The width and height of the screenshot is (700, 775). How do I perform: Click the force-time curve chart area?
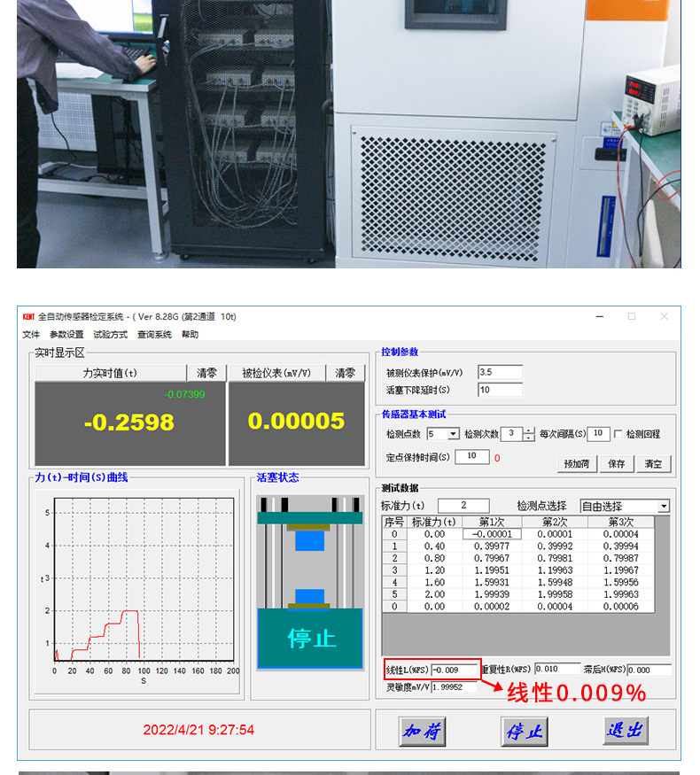pos(144,580)
